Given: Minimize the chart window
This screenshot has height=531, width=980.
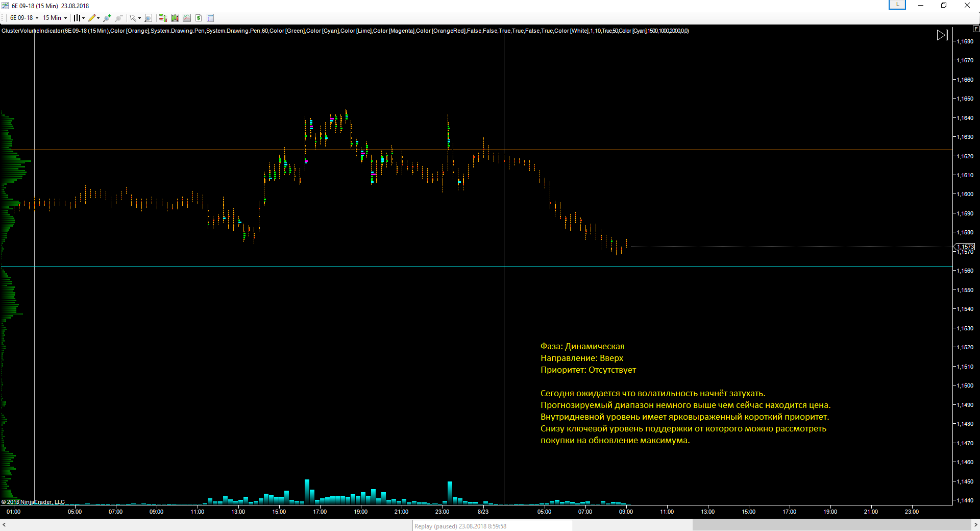Looking at the screenshot, I should coord(921,5).
